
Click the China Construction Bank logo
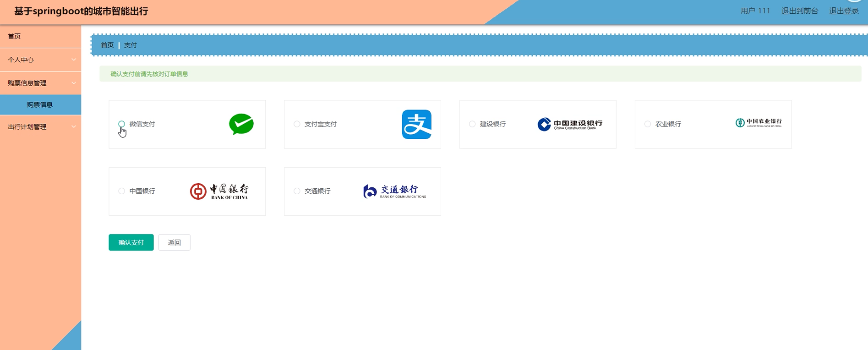[x=570, y=124]
